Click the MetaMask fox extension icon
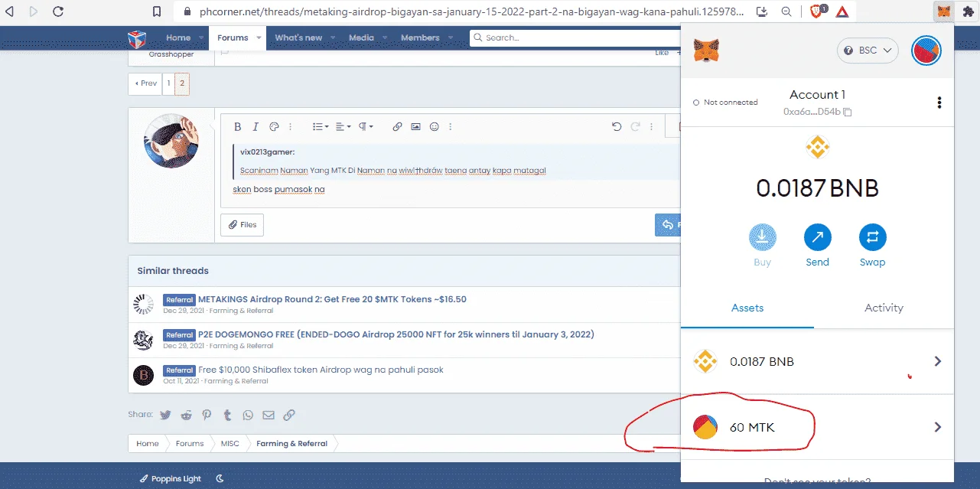The image size is (980, 489). point(945,11)
